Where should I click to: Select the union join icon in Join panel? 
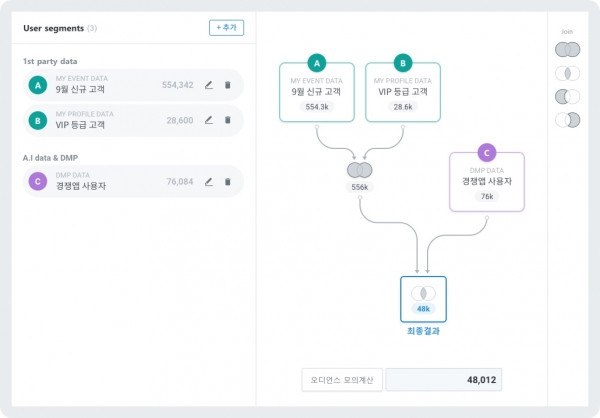(567, 49)
